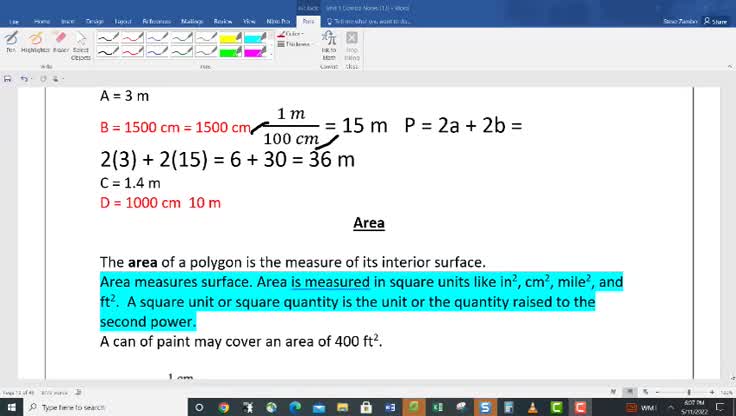
Task: Open Microsoft Edge from taskbar
Action: (295, 408)
